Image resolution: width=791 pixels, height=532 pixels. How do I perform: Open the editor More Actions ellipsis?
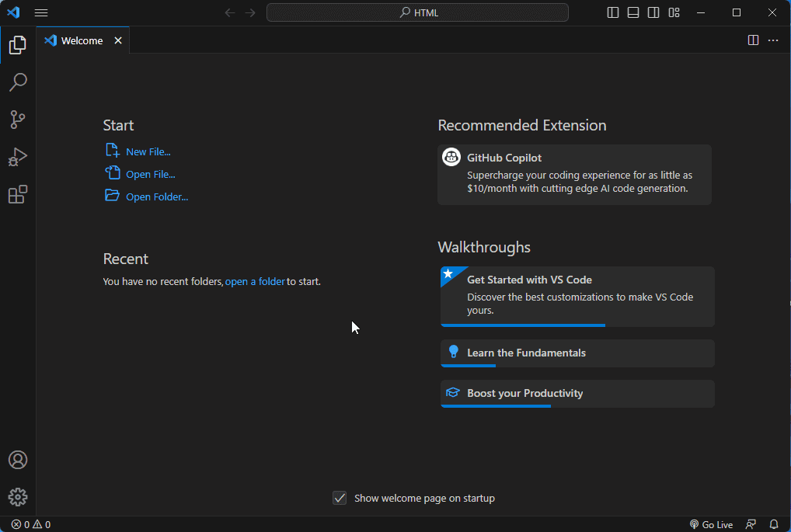click(x=773, y=40)
